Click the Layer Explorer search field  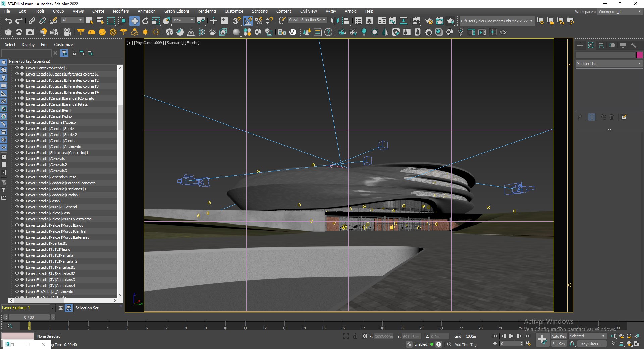(26, 53)
